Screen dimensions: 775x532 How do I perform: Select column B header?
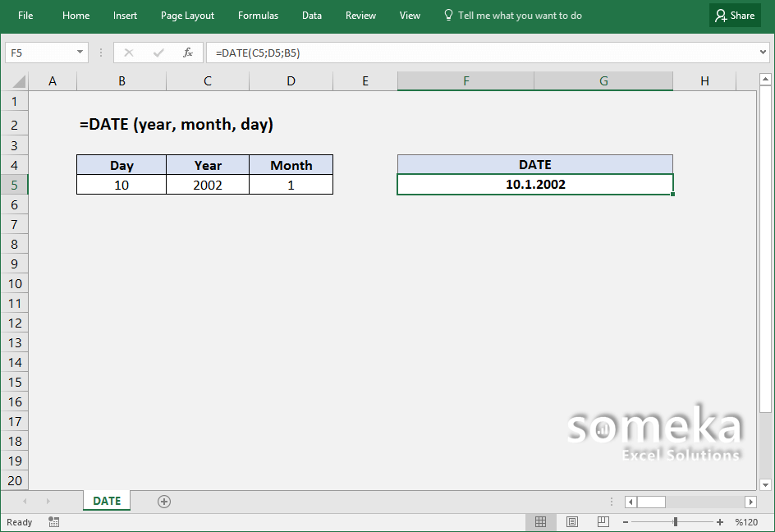[x=122, y=81]
